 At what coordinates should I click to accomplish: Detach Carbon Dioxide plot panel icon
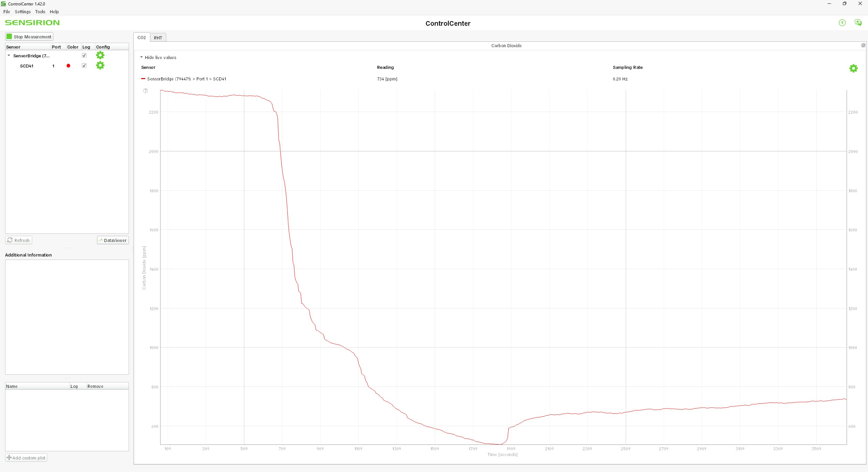863,45
